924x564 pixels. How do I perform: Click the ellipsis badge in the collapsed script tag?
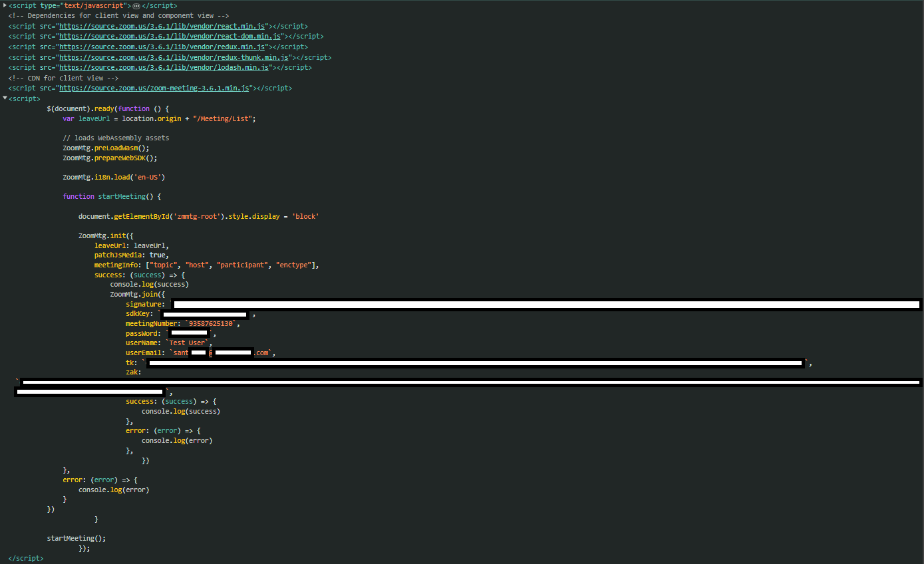[136, 6]
